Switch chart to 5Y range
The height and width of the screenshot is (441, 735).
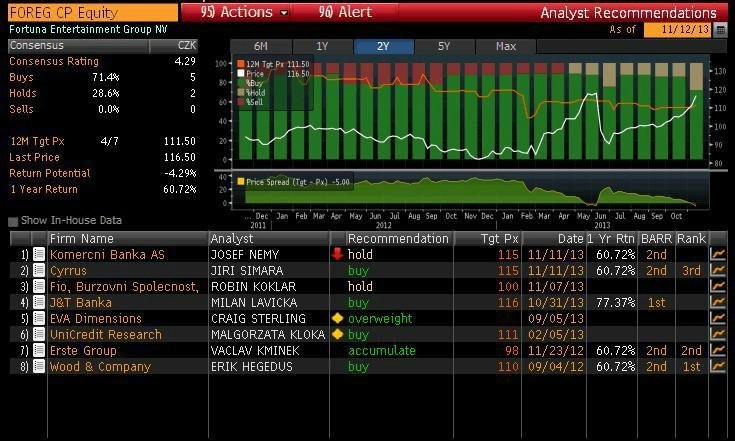[x=444, y=46]
